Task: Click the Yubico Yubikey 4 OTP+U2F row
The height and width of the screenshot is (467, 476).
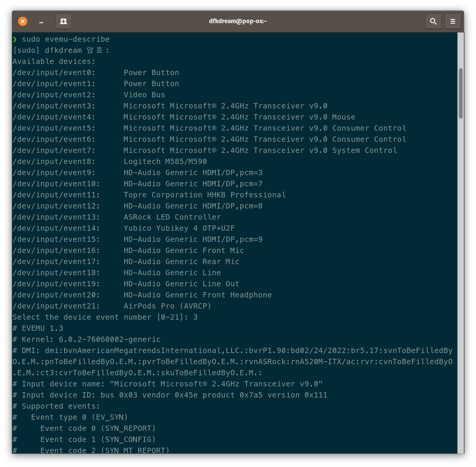Action: coord(124,228)
